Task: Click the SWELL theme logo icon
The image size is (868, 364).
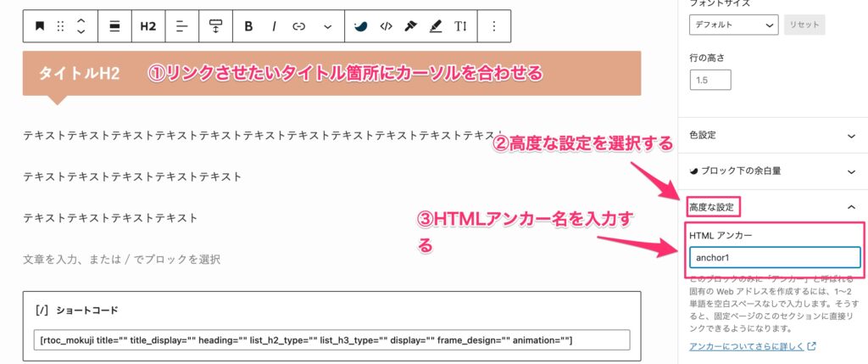Action: tap(360, 26)
